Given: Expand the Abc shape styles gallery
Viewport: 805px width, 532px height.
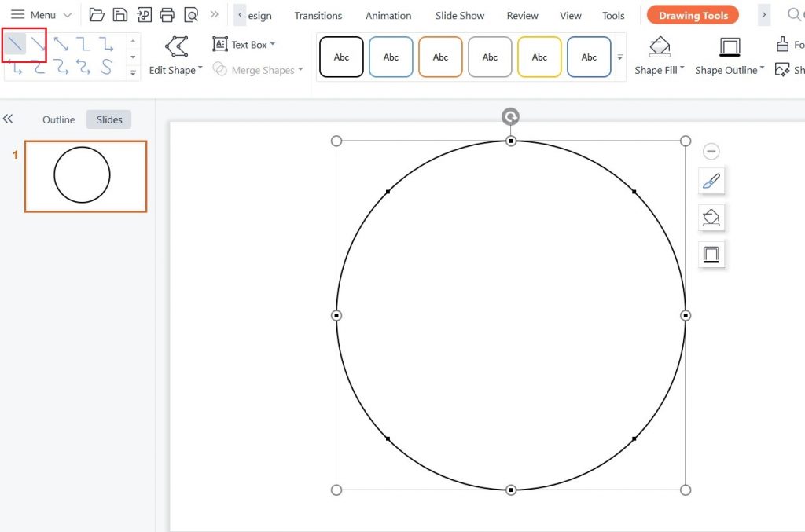Looking at the screenshot, I should [x=619, y=57].
